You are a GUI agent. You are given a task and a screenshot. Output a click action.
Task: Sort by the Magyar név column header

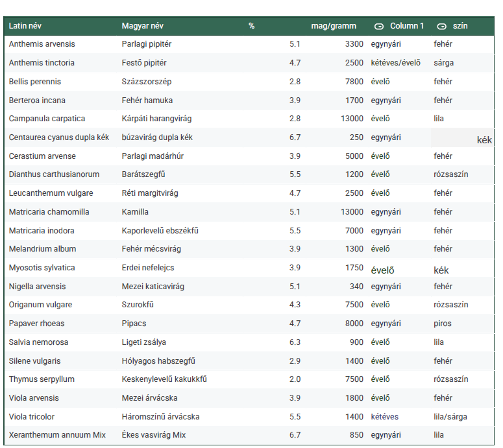point(142,26)
